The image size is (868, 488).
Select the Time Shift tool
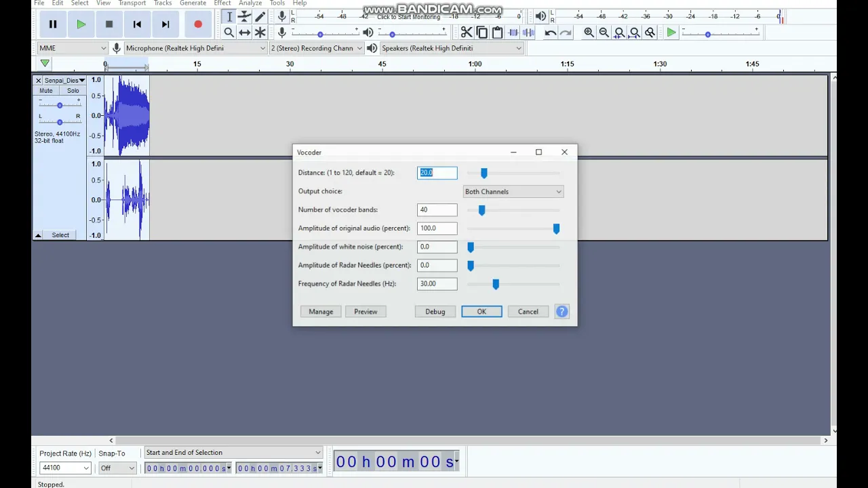coord(245,32)
